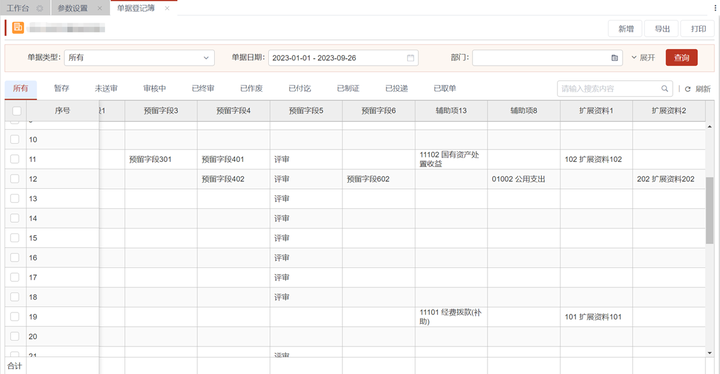
Task: Click the 辅助项13 column header
Action: 451,111
